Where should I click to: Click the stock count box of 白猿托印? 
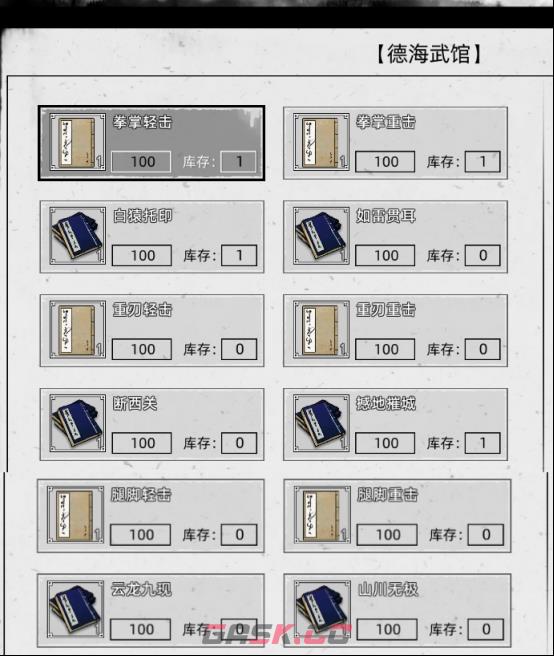[239, 255]
